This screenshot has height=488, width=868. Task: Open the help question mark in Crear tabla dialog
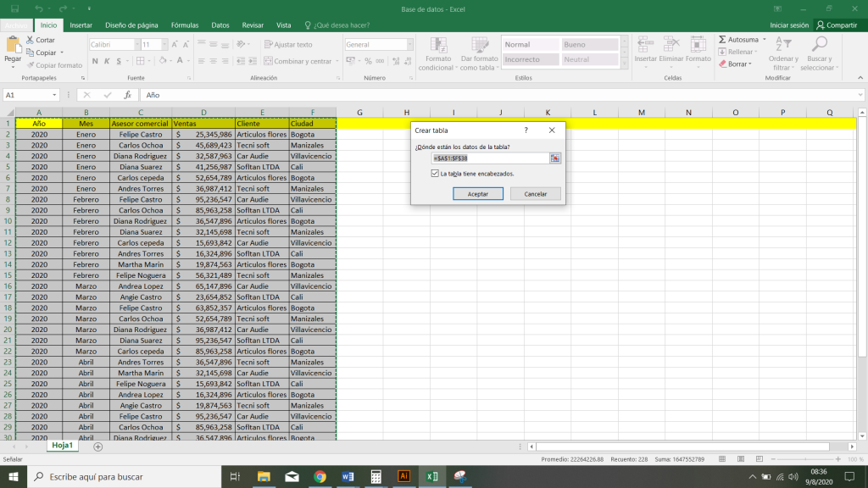526,130
